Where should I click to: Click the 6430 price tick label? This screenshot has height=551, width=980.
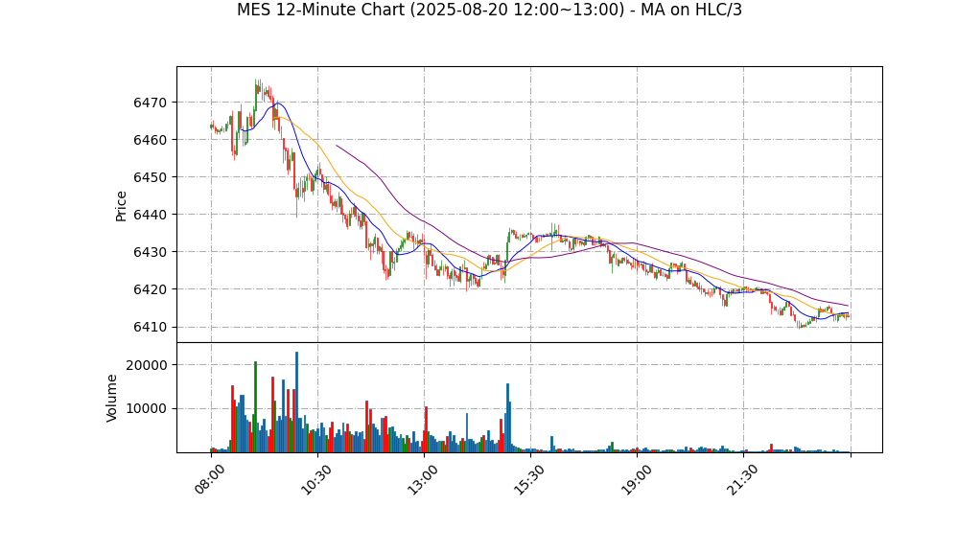tap(151, 252)
